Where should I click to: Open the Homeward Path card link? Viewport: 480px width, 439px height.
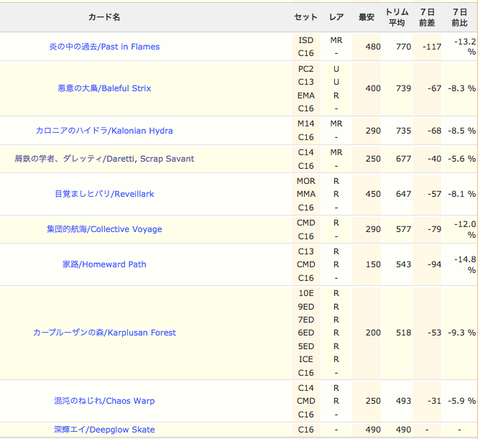point(104,264)
